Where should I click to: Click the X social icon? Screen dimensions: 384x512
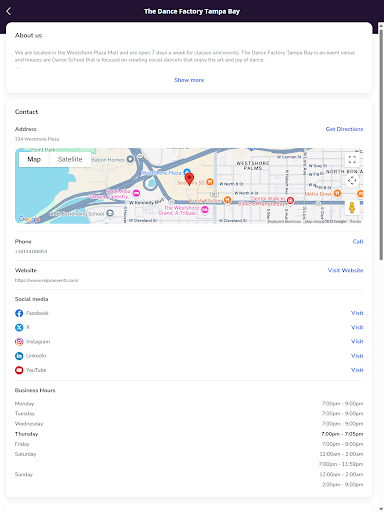coord(19,327)
